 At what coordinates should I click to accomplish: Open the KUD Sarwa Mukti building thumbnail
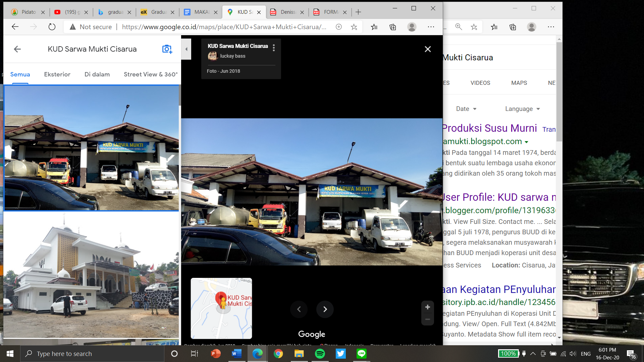tap(91, 148)
